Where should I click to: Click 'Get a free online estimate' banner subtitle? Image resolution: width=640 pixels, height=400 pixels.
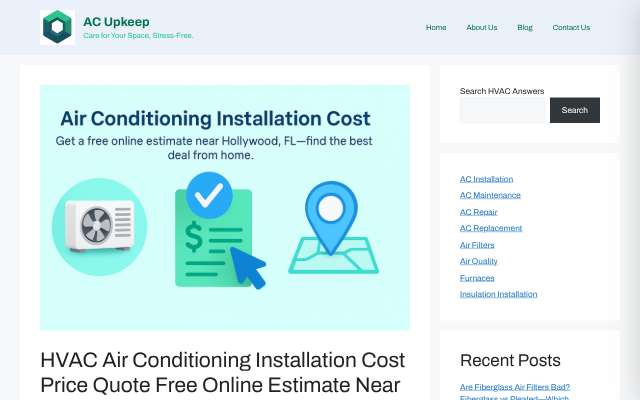[214, 148]
